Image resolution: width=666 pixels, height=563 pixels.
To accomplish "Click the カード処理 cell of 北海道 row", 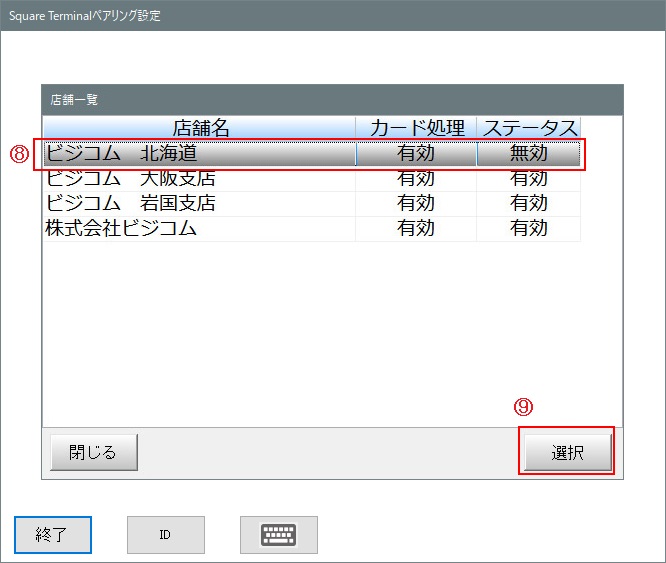I will tap(416, 154).
